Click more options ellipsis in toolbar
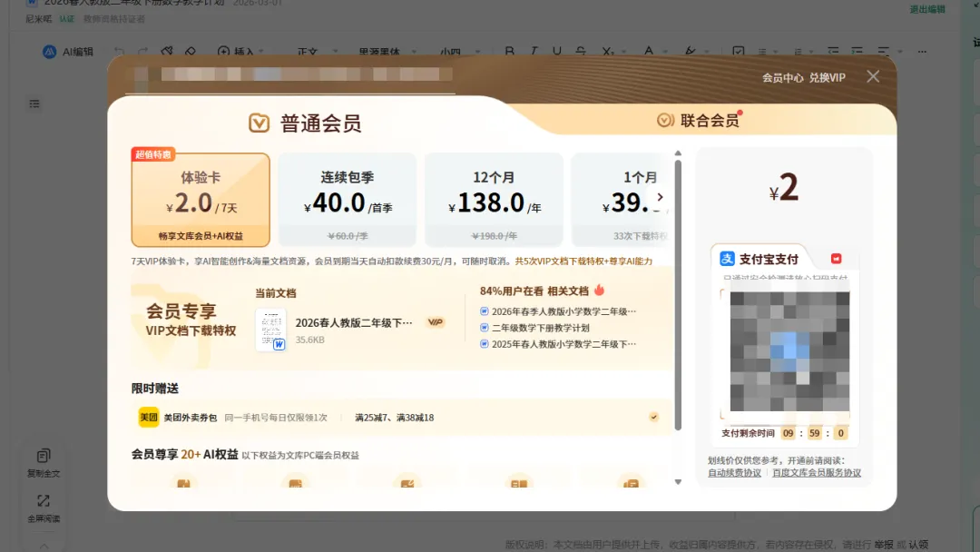This screenshot has height=552, width=980. [x=922, y=51]
